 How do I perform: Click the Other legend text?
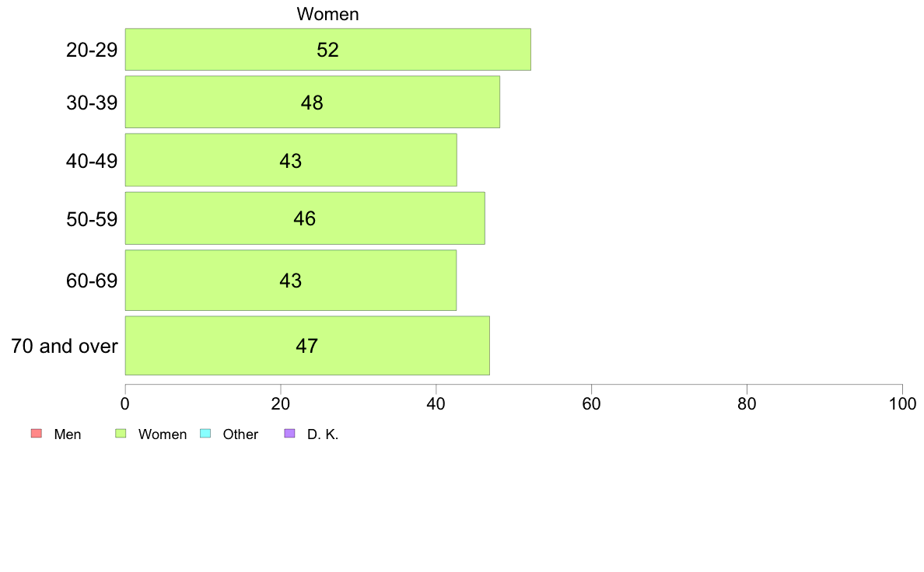pyautogui.click(x=240, y=434)
